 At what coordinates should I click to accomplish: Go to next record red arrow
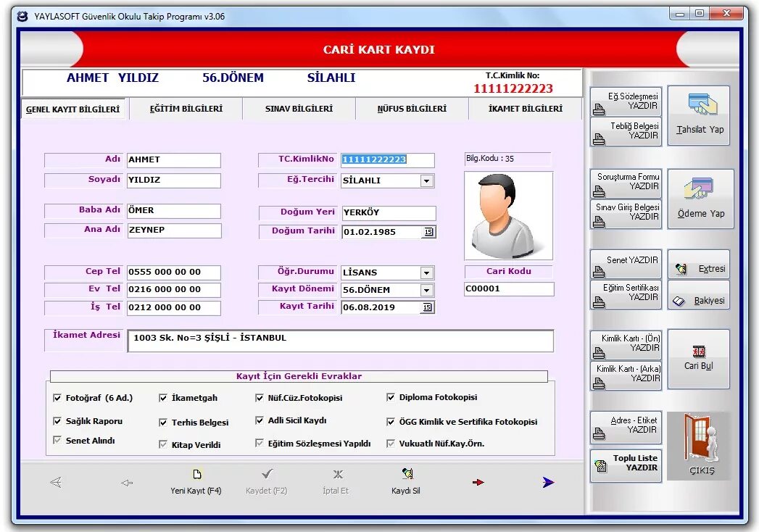[478, 482]
